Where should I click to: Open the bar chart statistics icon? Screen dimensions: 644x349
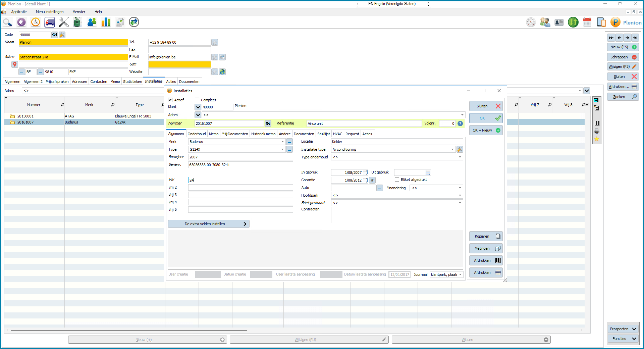coord(106,22)
